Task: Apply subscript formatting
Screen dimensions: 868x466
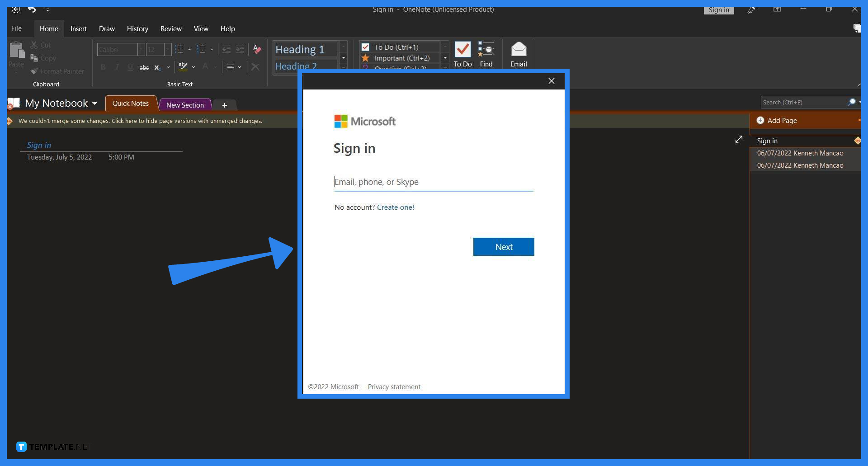Action: pos(157,67)
